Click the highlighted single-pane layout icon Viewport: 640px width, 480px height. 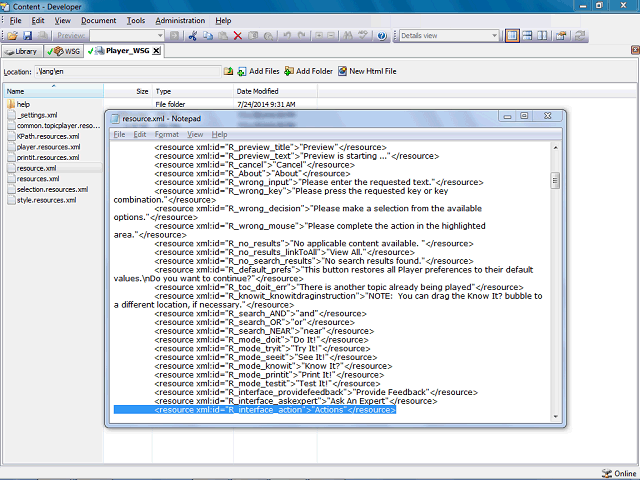[512, 36]
